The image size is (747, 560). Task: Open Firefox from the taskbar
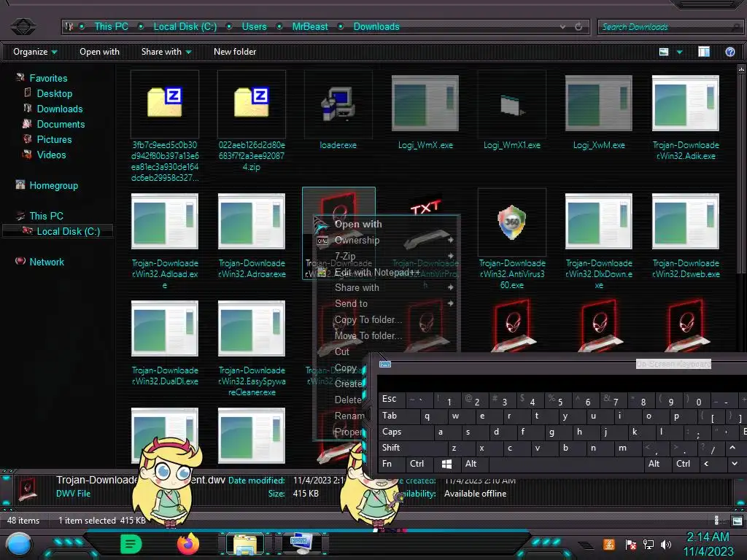click(x=188, y=544)
